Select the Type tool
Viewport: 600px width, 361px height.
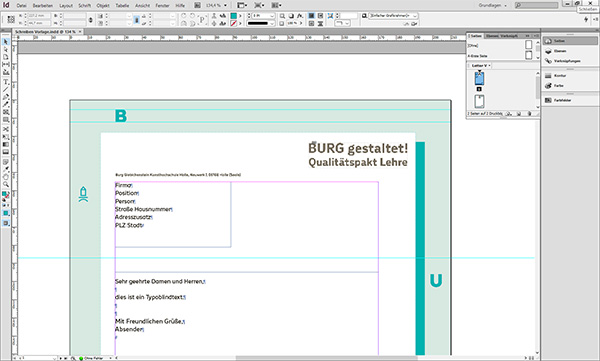pyautogui.click(x=6, y=82)
